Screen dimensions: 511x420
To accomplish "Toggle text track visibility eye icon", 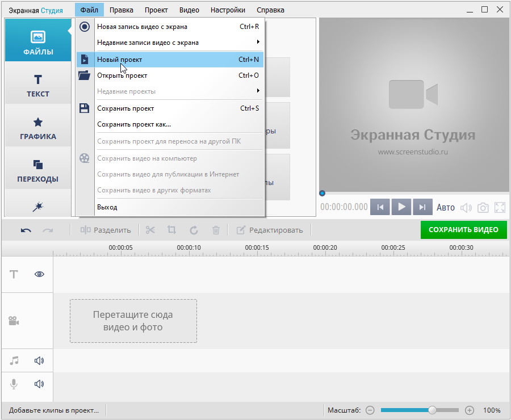I will (39, 274).
